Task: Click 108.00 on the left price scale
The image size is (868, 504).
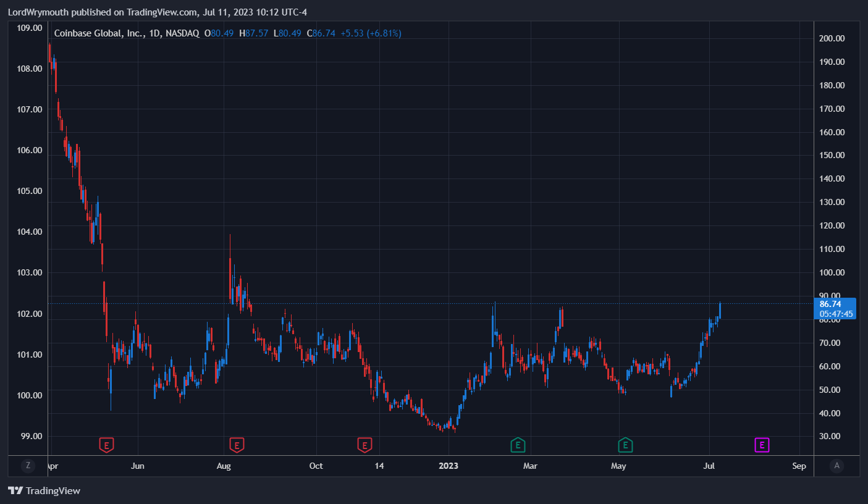Action: [x=31, y=69]
